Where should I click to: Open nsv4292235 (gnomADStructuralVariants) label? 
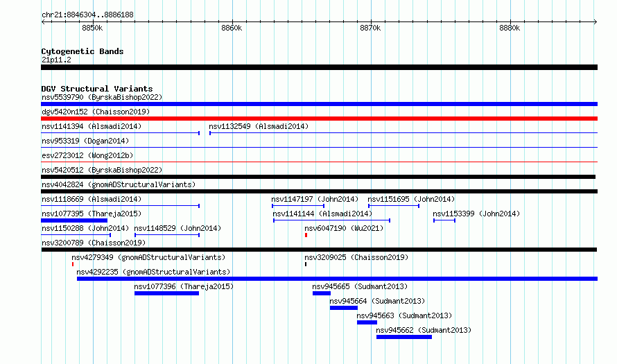point(153,272)
